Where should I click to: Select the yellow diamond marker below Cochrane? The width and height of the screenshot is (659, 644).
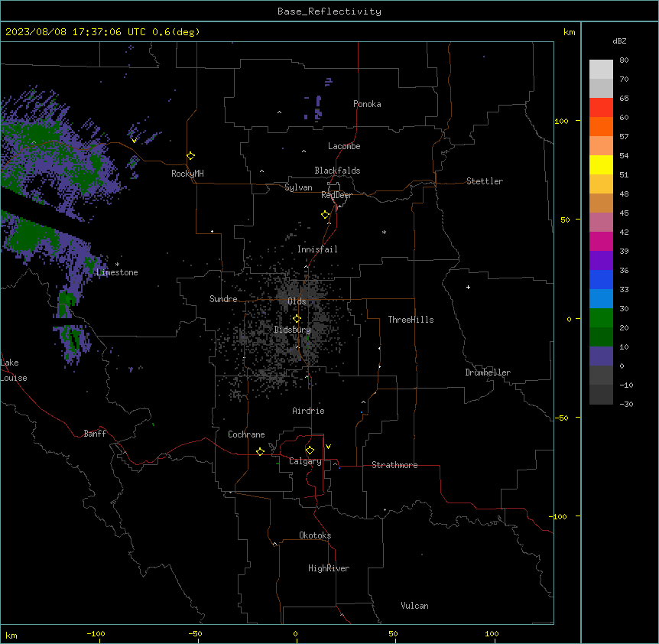click(x=260, y=451)
